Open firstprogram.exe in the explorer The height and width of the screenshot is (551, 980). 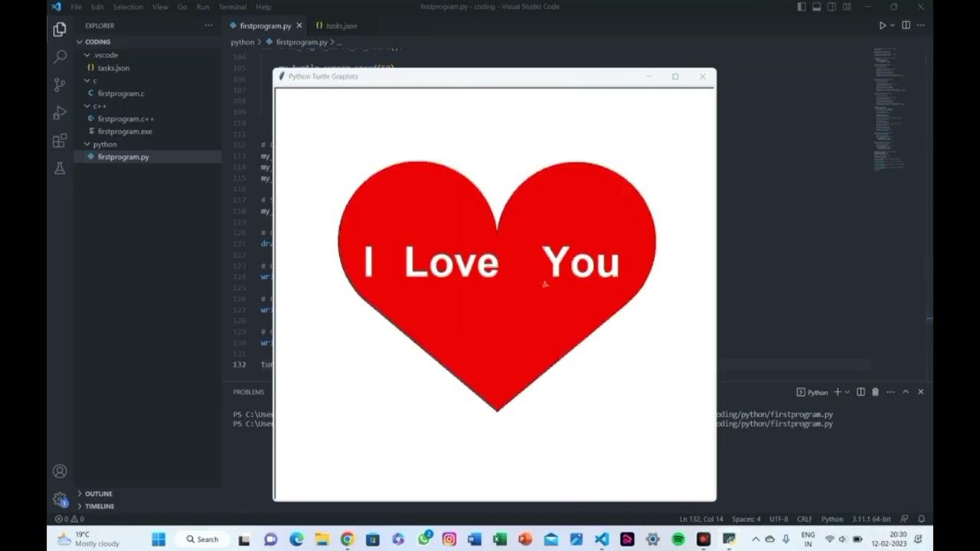(125, 132)
